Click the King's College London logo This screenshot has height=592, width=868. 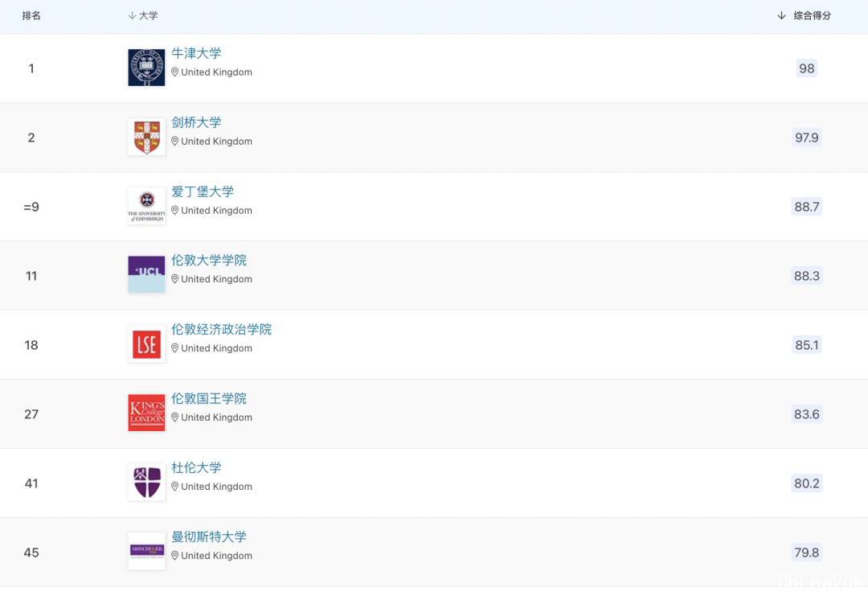147,413
